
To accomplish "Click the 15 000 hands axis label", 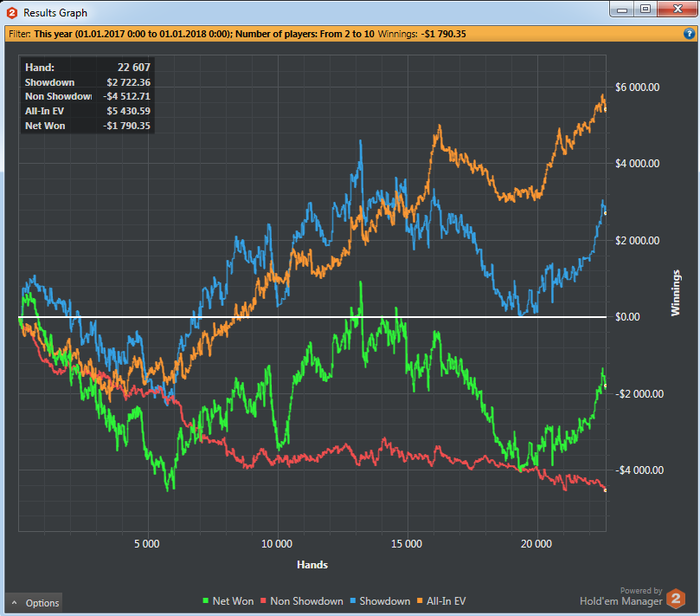I will (x=407, y=544).
